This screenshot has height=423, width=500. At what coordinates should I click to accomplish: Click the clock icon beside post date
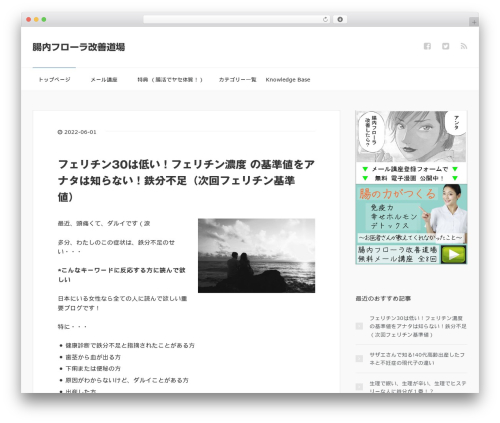pos(60,132)
